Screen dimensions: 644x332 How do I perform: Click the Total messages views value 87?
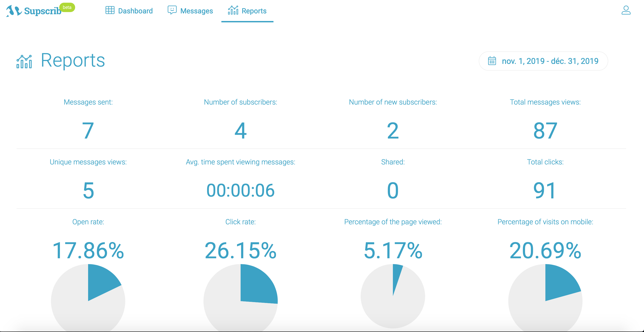[545, 131]
